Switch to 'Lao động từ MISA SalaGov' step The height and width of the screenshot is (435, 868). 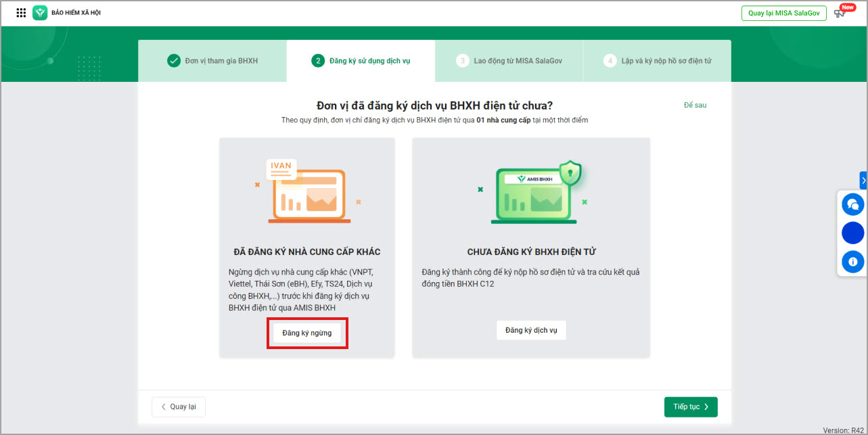518,61
